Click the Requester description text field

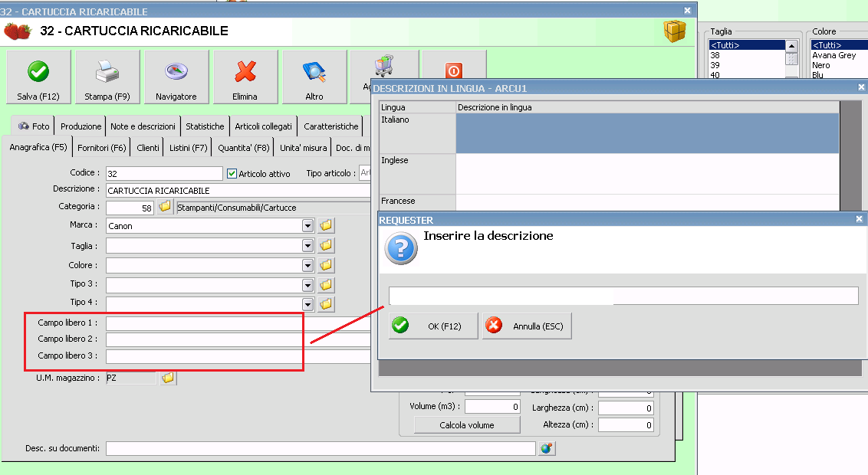coord(623,296)
